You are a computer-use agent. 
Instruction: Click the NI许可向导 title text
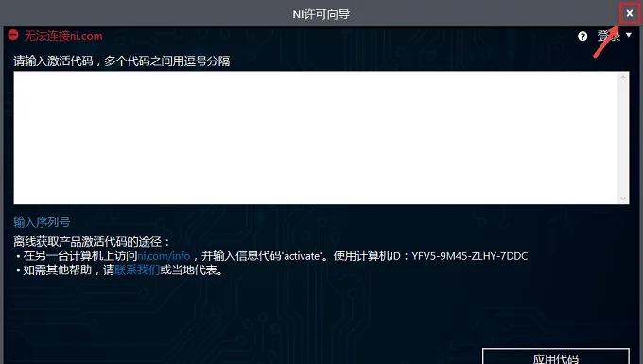pyautogui.click(x=321, y=14)
